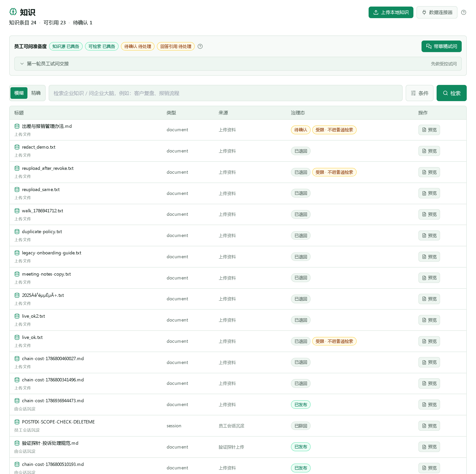The width and height of the screenshot is (476, 474).
Task: Click the 受限 badge on reupload_after_revoke.txt row
Action: tap(334, 172)
